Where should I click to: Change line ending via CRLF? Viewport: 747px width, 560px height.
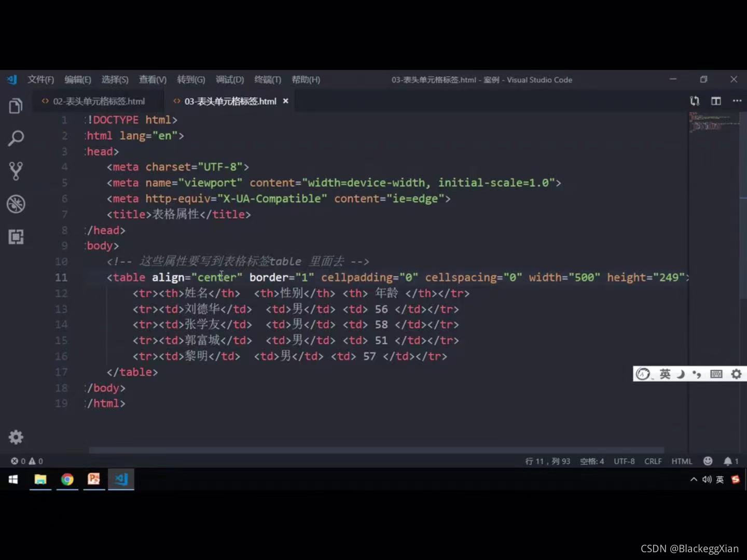point(653,461)
